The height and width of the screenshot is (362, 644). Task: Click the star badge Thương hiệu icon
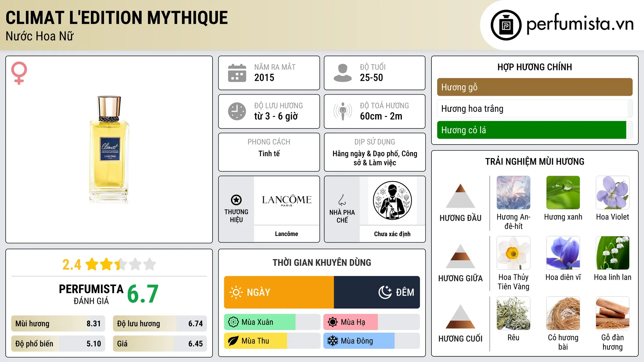coord(236,200)
